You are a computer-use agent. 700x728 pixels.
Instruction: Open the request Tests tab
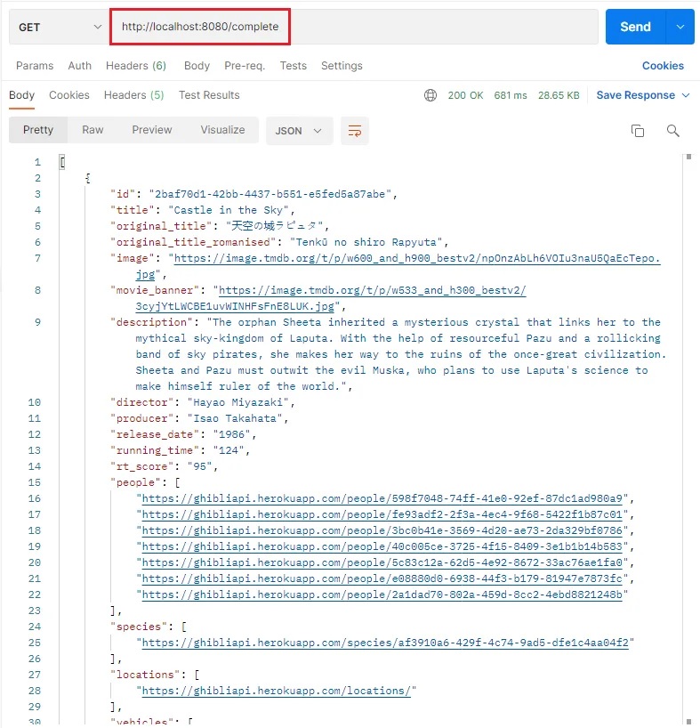pyautogui.click(x=294, y=66)
